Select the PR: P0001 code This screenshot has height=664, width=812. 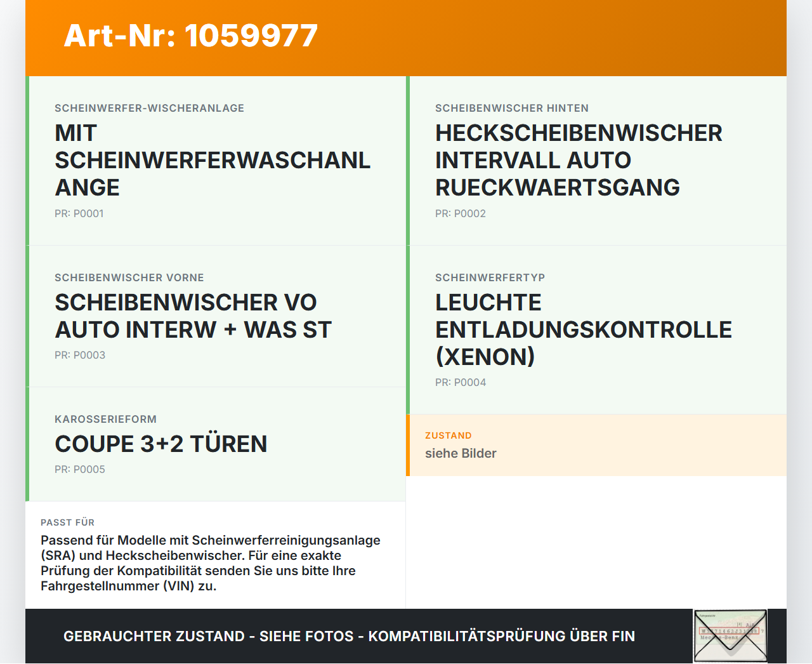79,213
